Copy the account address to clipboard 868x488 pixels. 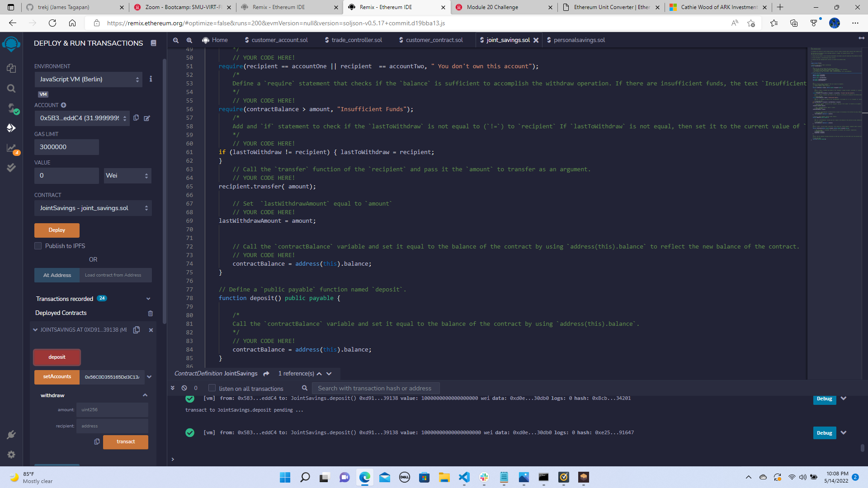136,118
